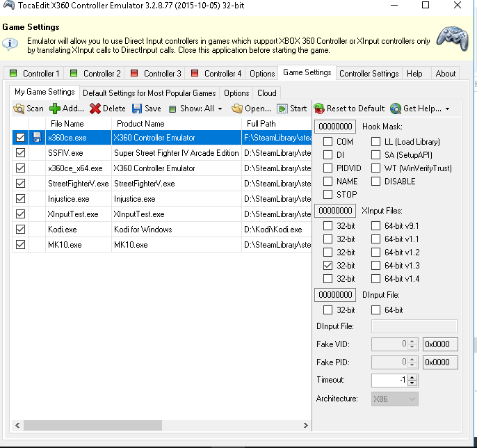Select the x360ce_x64.exe file name
The width and height of the screenshot is (477, 448).
75,168
